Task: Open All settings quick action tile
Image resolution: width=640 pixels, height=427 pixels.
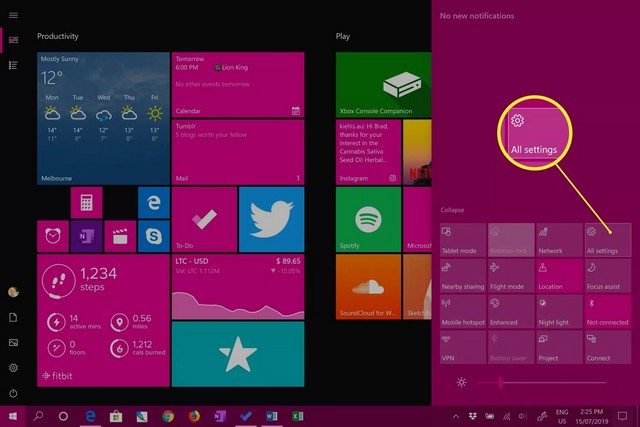Action: click(608, 240)
